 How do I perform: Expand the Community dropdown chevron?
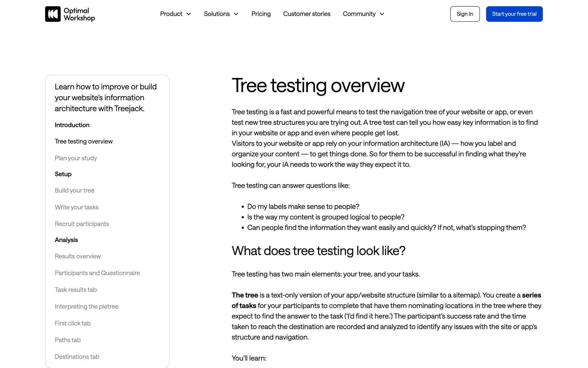tap(382, 14)
